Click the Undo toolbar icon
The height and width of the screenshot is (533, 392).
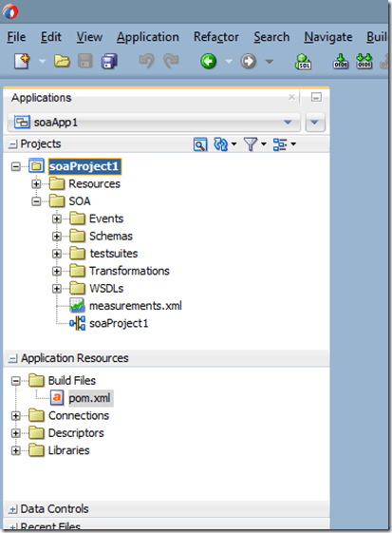pos(147,62)
